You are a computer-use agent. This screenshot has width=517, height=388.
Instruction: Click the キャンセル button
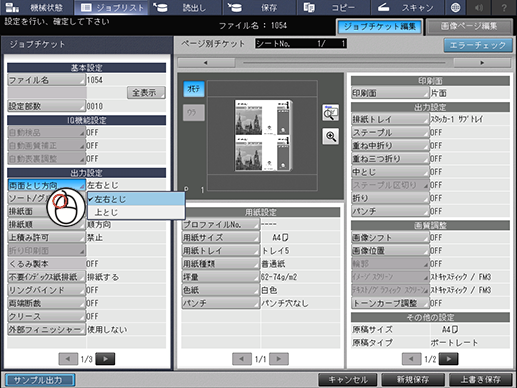[x=348, y=380]
